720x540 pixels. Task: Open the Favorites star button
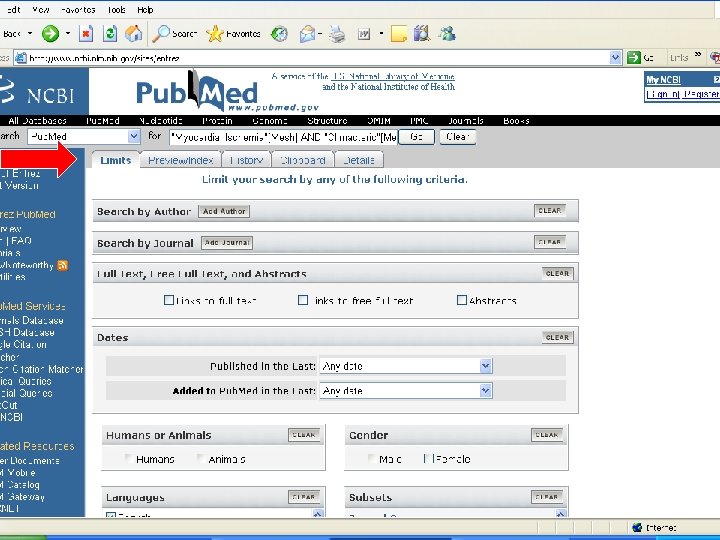[x=214, y=34]
